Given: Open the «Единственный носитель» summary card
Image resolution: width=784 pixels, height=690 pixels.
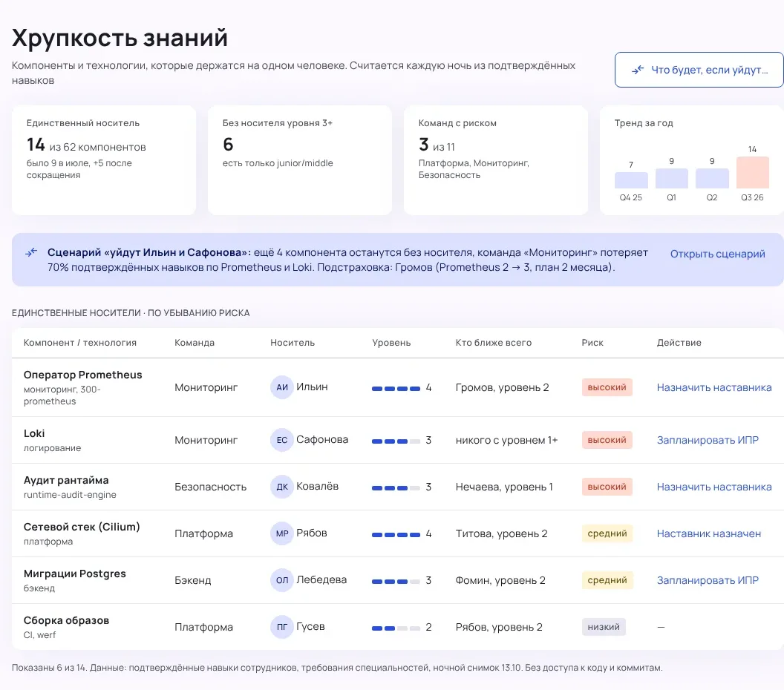Looking at the screenshot, I should (x=104, y=160).
